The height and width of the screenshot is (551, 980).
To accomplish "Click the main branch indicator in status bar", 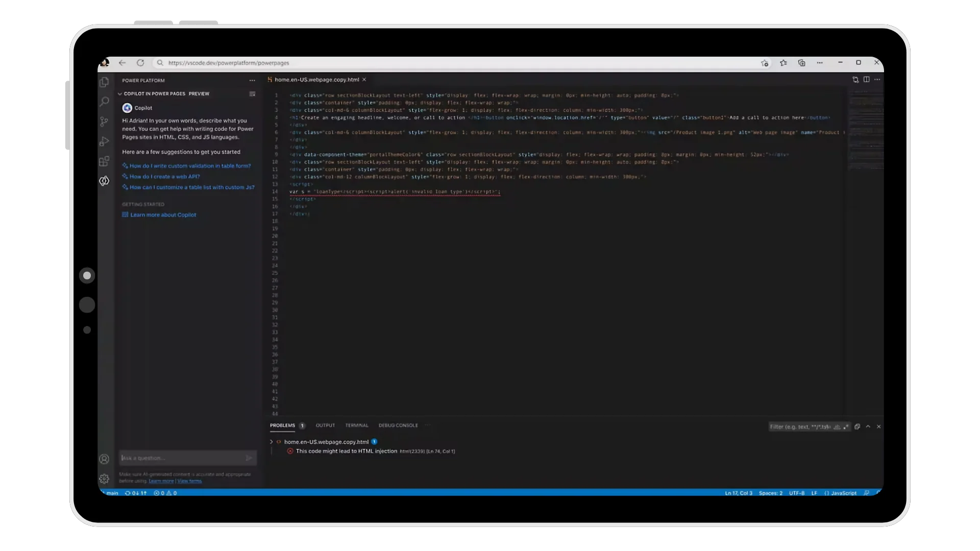I will point(110,493).
